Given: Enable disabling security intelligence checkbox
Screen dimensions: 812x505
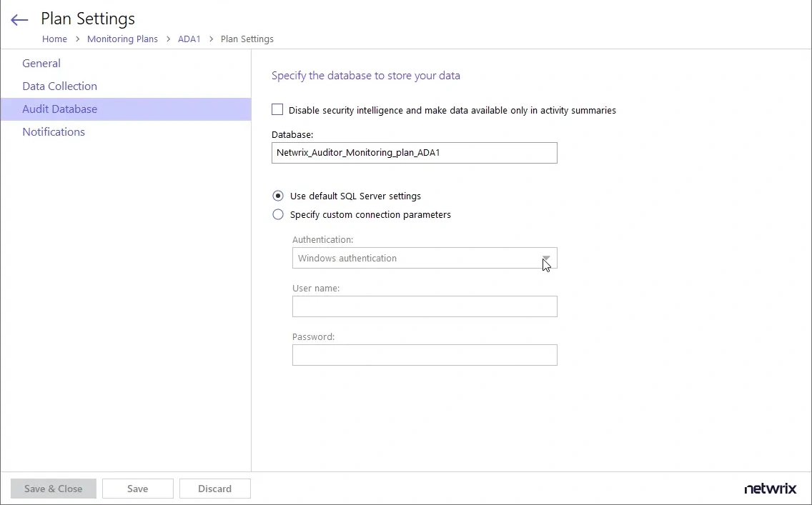Looking at the screenshot, I should coord(277,110).
